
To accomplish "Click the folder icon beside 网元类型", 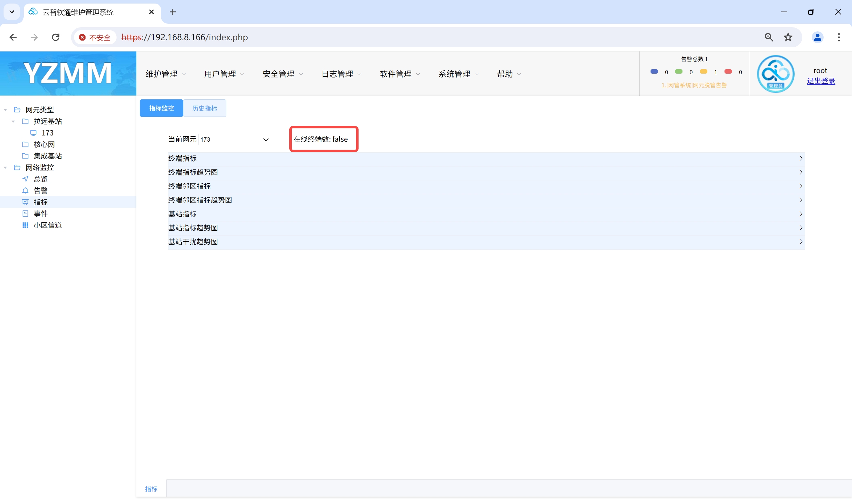I will pos(17,110).
